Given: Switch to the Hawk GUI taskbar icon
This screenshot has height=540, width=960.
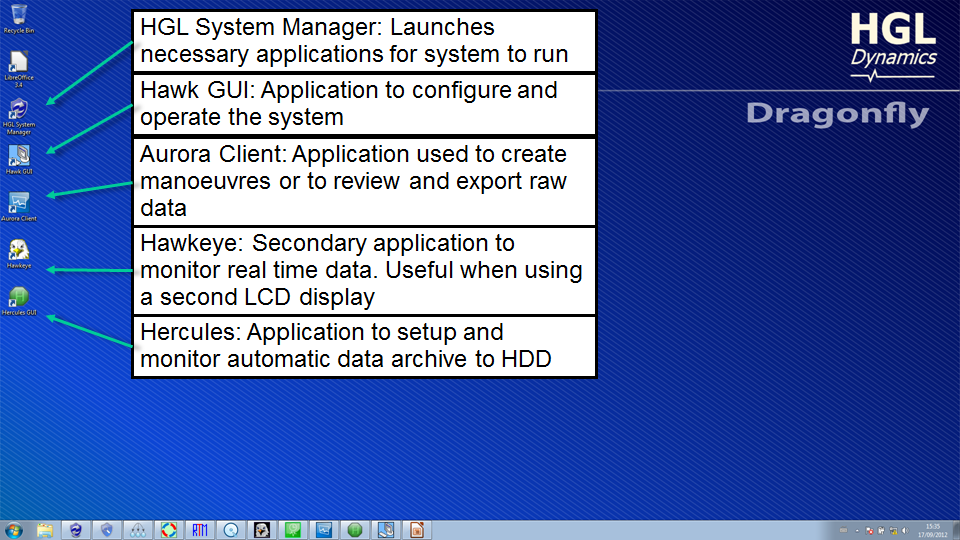Looking at the screenshot, I should tap(386, 530).
